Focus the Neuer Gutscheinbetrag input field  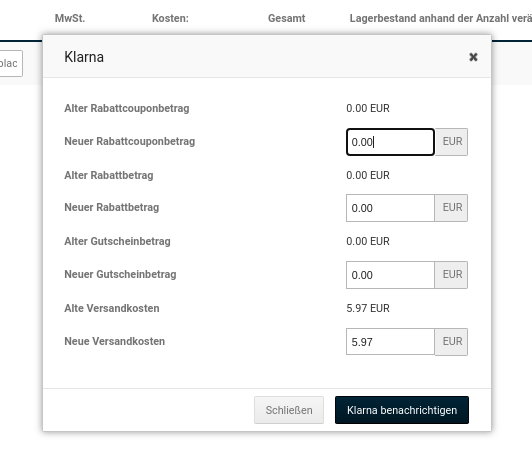click(390, 275)
